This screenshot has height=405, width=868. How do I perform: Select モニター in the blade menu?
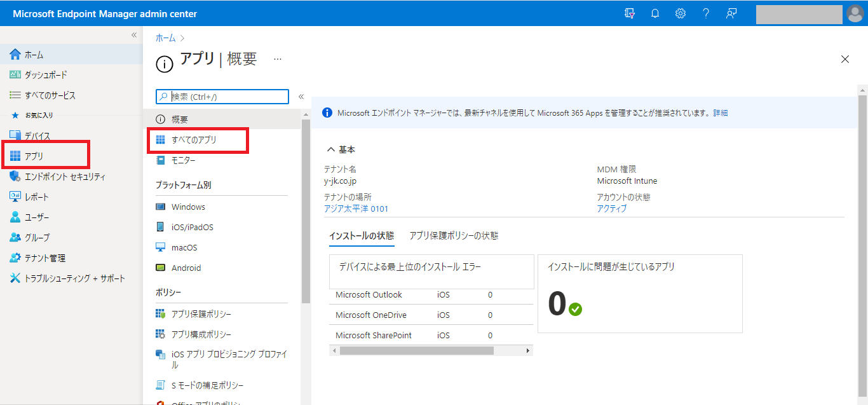pyautogui.click(x=222, y=161)
